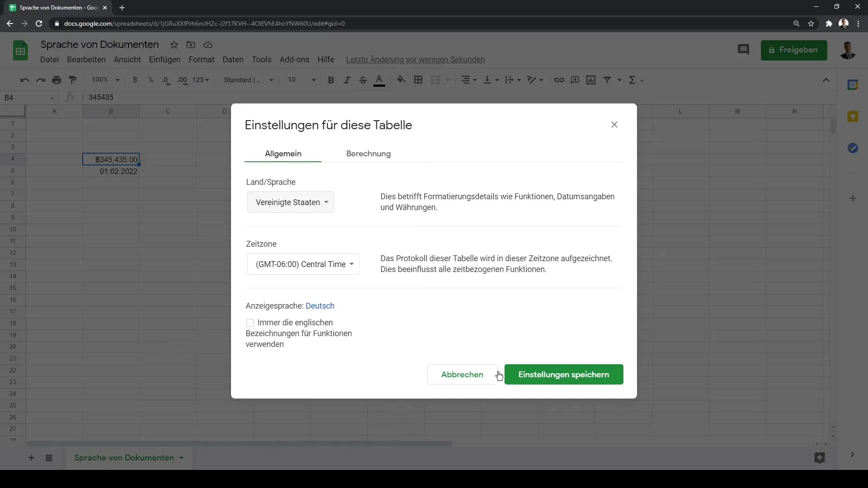
Task: Click the merge cells icon
Action: pyautogui.click(x=435, y=80)
